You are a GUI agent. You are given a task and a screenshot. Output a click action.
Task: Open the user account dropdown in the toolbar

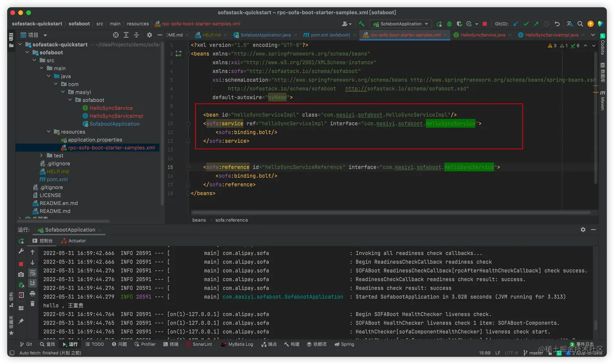pyautogui.click(x=346, y=24)
